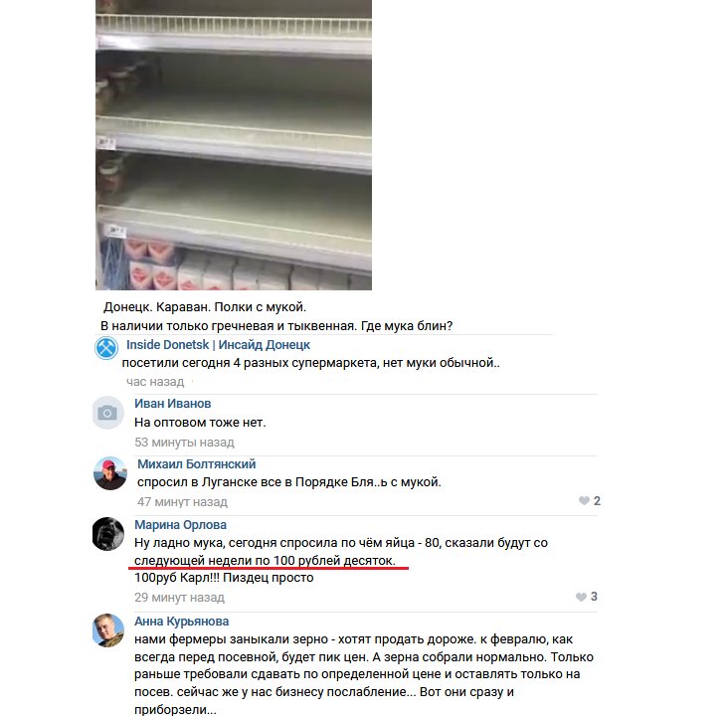Image resolution: width=728 pixels, height=716 pixels.
Task: Open Анна Курьянова's profile name link
Action: tap(182, 622)
